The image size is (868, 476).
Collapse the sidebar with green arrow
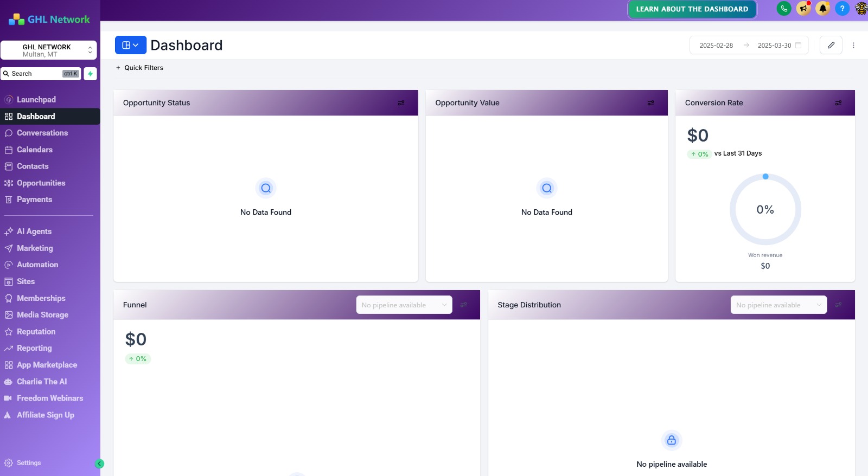(99, 464)
